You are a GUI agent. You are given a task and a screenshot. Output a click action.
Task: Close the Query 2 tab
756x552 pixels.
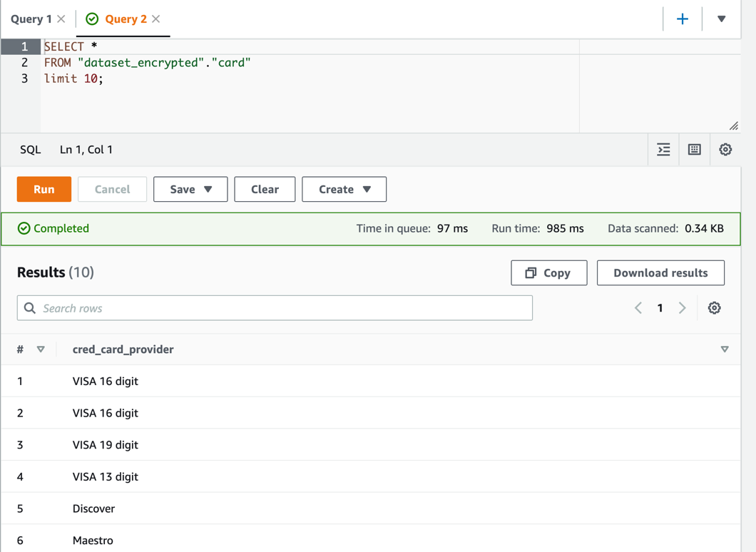click(155, 19)
